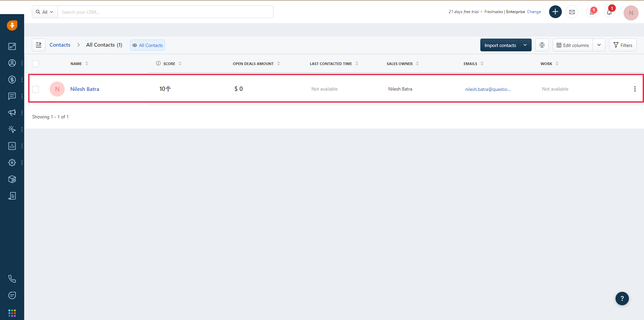Click the Import contacts button
644x320 pixels.
coord(500,45)
